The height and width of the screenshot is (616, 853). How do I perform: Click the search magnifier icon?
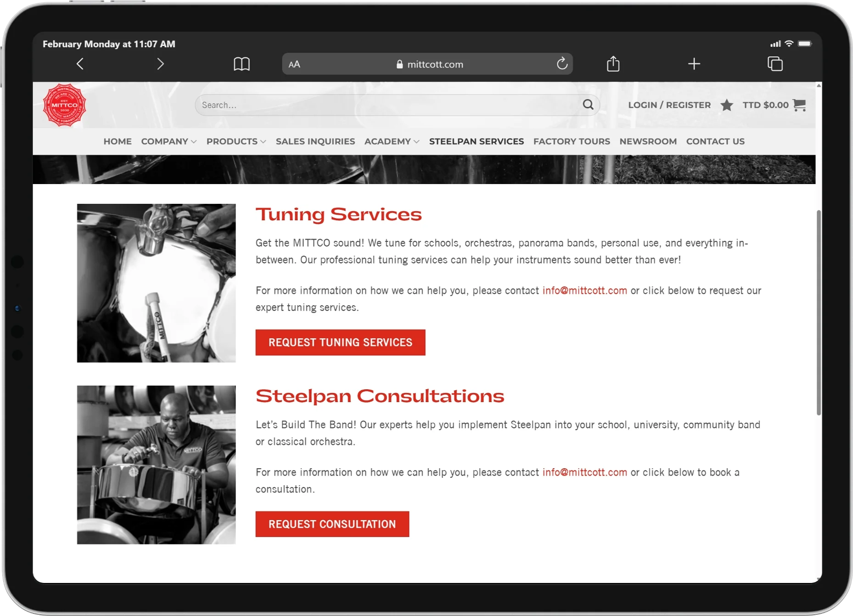(x=588, y=105)
